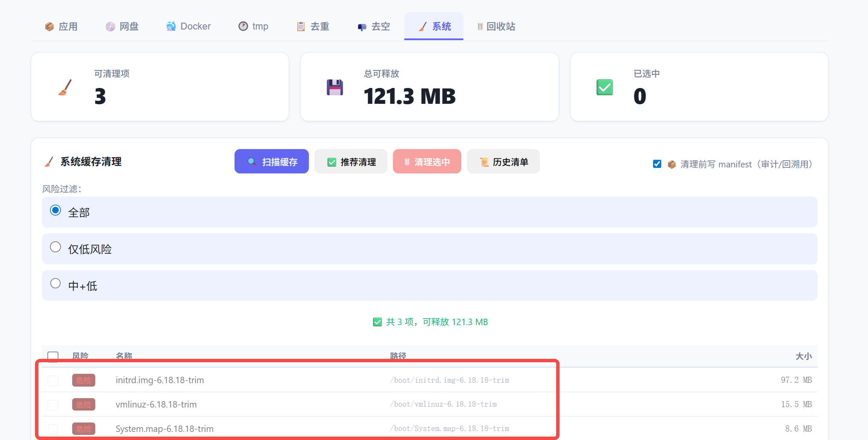Click the clipboard icon beside 去重
Image resolution: width=868 pixels, height=440 pixels.
click(301, 26)
